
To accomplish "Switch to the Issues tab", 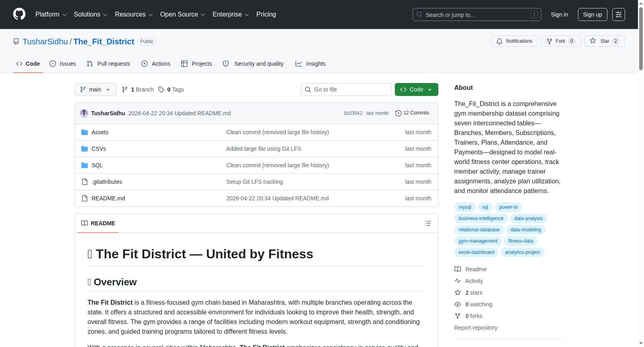I will 63,64.
